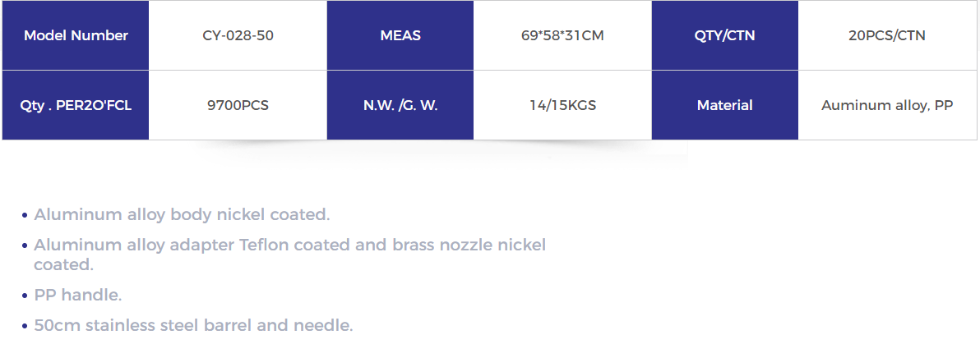The width and height of the screenshot is (980, 344).
Task: Click the Model Number header cell
Action: coord(76,35)
